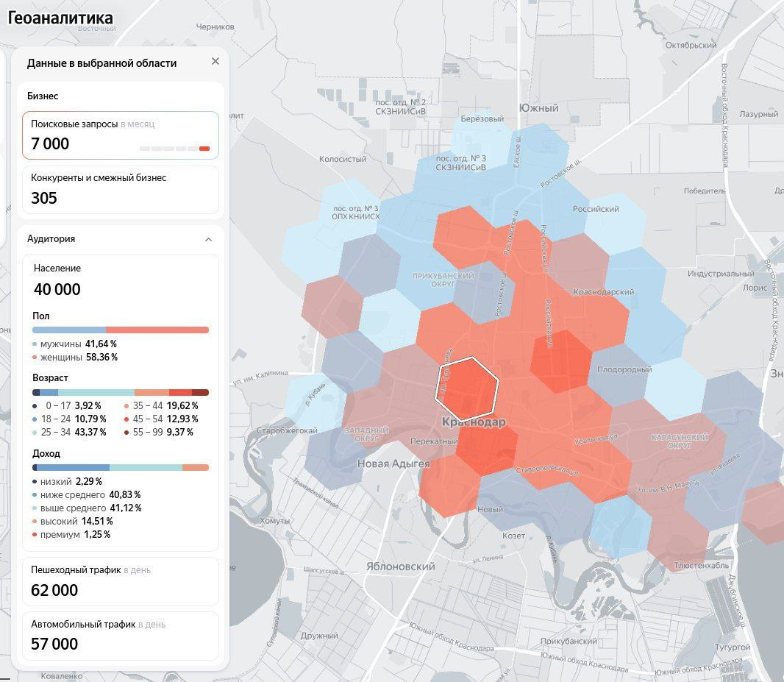Collapse the Аудитория section chevron

(x=208, y=240)
